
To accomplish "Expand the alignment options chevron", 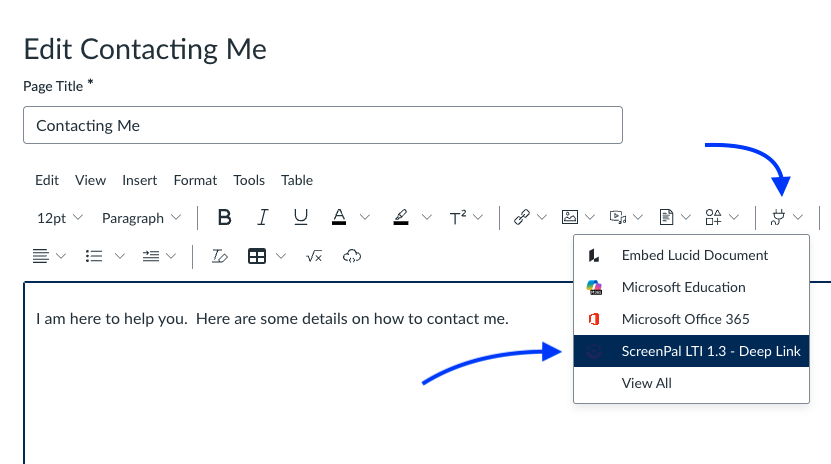I will (x=61, y=256).
